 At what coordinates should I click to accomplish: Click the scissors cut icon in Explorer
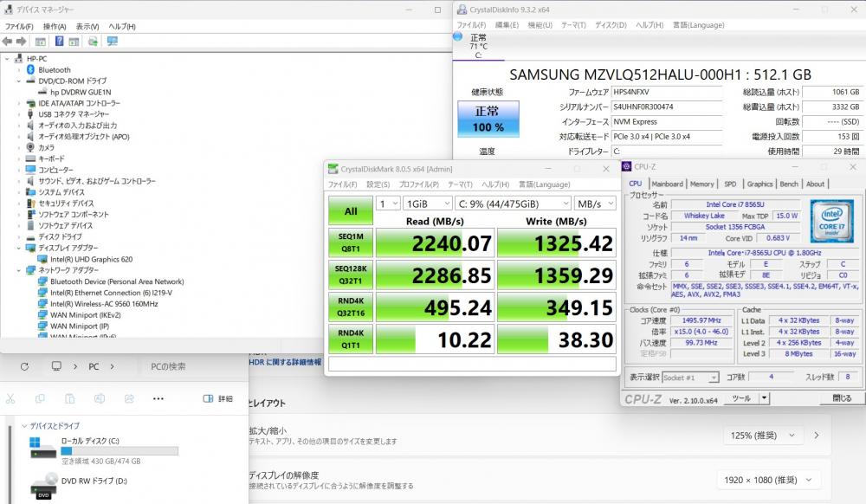click(10, 398)
